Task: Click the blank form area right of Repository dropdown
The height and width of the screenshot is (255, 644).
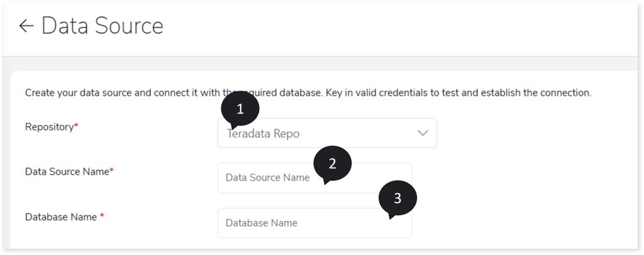Action: (x=535, y=133)
